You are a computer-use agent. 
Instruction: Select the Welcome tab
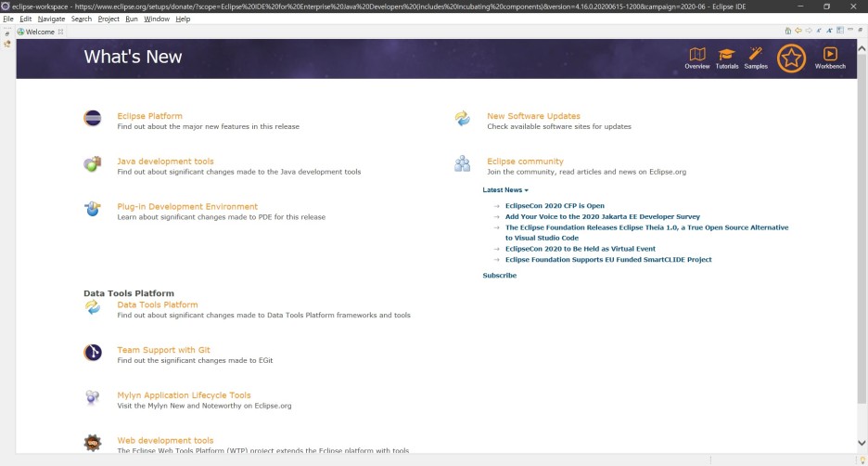(x=40, y=32)
